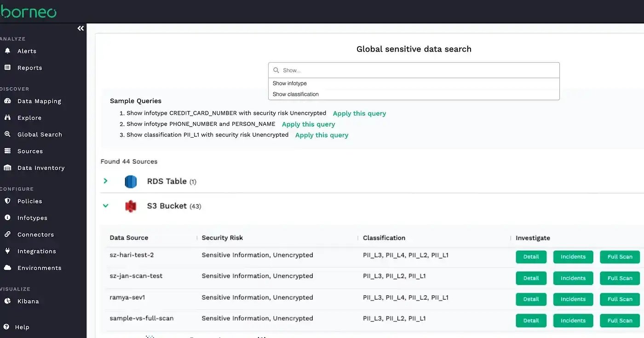The height and width of the screenshot is (338, 644).
Task: Focus the global sensitive data search field
Action: click(x=414, y=70)
